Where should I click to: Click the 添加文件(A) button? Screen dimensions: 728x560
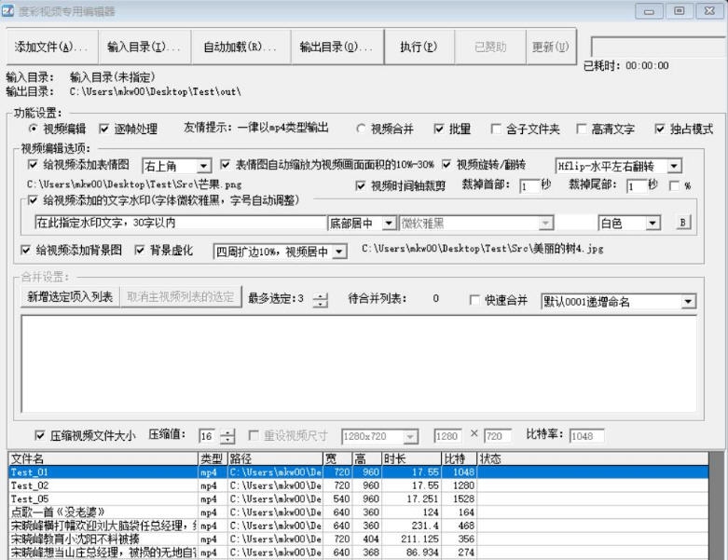coord(52,47)
